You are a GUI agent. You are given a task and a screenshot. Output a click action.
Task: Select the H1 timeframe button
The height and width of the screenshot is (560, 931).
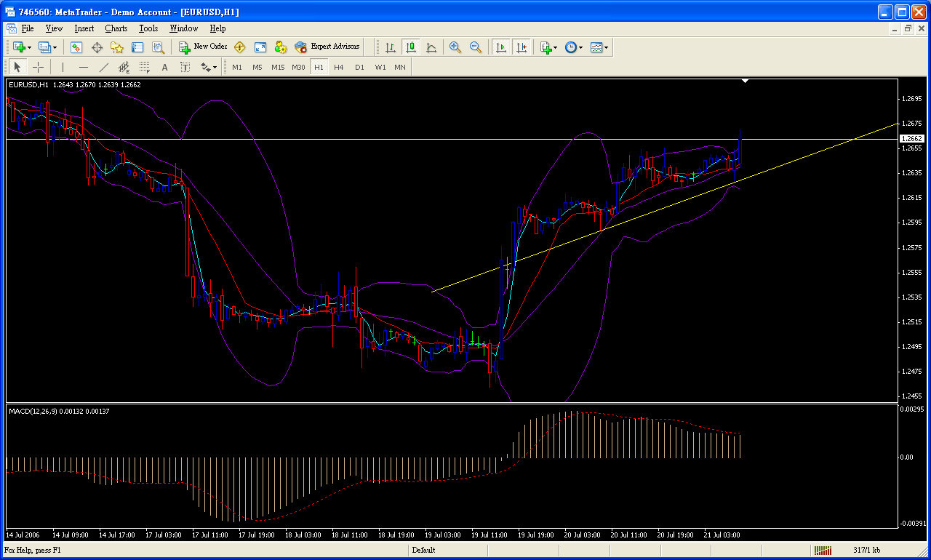coord(319,67)
